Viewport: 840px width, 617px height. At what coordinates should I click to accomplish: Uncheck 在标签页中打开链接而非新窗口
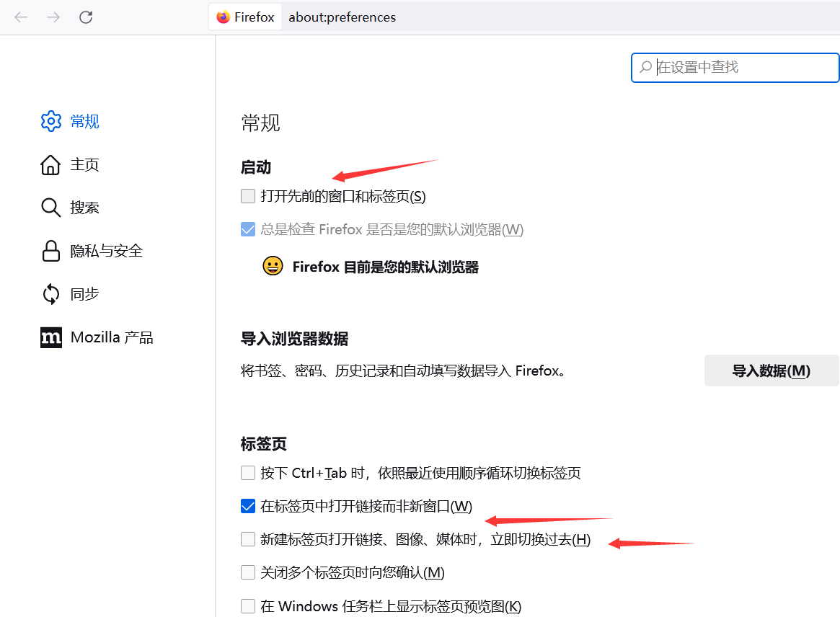tap(248, 506)
